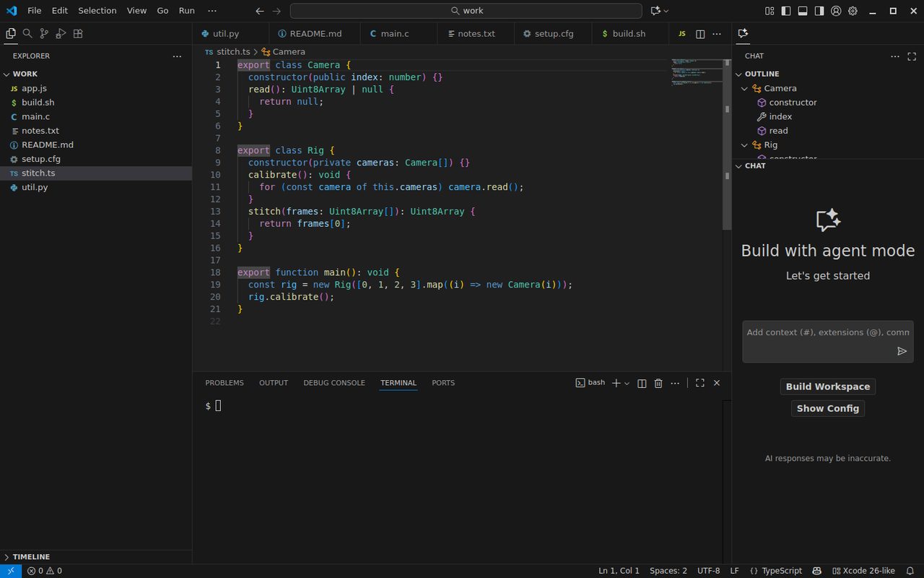
Task: Click the Show Config button
Action: [x=828, y=408]
